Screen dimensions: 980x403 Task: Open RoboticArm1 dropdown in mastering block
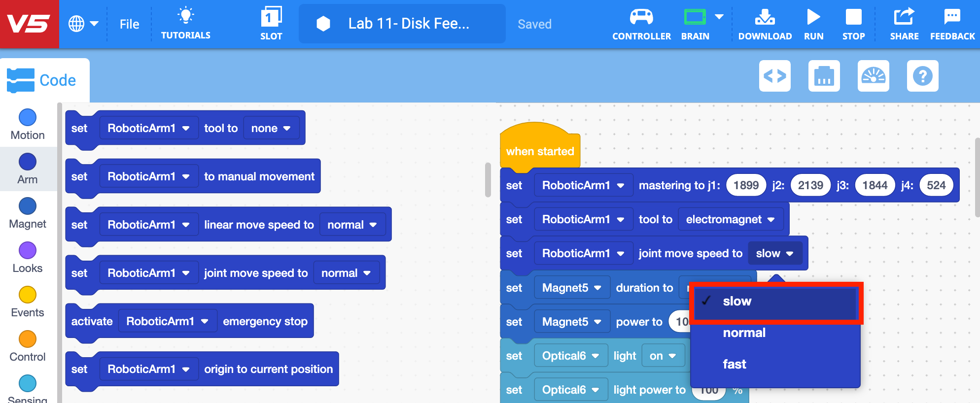pos(583,185)
